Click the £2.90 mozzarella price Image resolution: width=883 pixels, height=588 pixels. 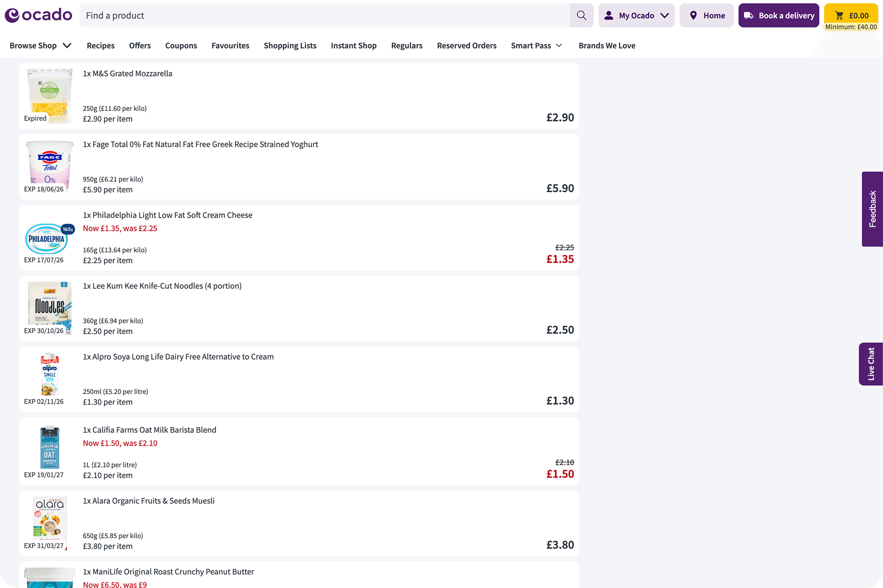(560, 118)
